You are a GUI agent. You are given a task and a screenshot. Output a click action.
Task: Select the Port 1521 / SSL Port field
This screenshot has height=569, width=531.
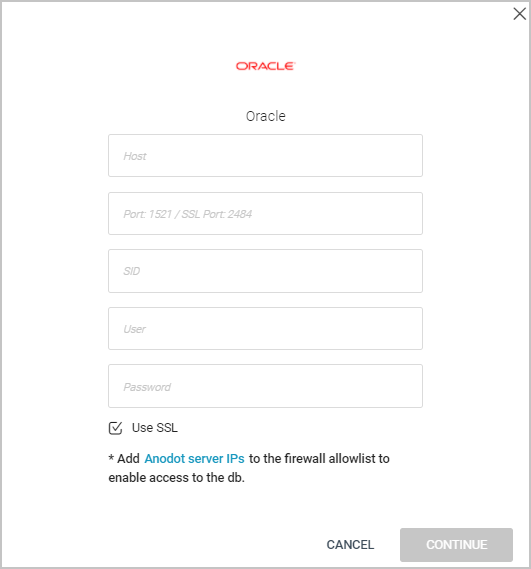click(x=265, y=214)
